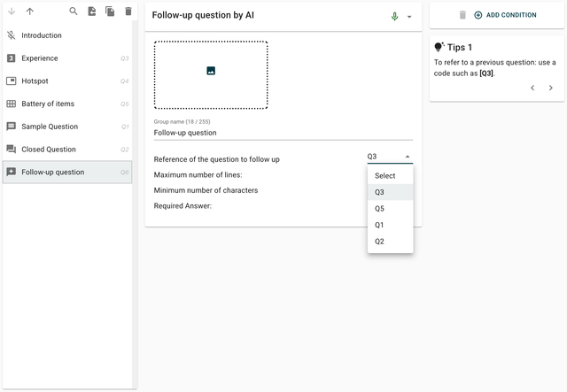Click the search magnifier icon
567x392 pixels.
(x=74, y=12)
